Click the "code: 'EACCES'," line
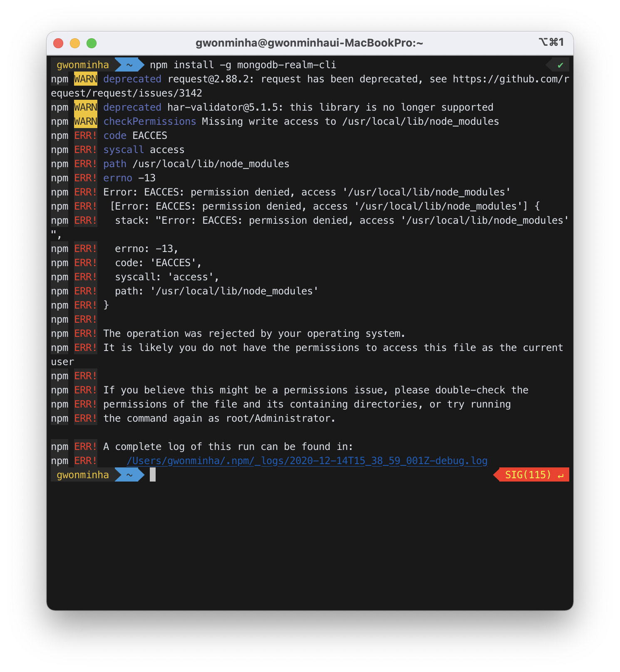Viewport: 620px width, 672px height. click(x=159, y=263)
